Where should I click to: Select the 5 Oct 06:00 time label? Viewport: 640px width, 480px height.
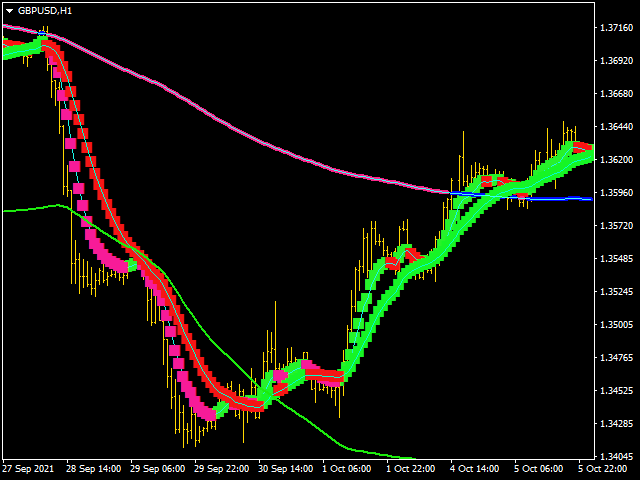[x=539, y=469]
